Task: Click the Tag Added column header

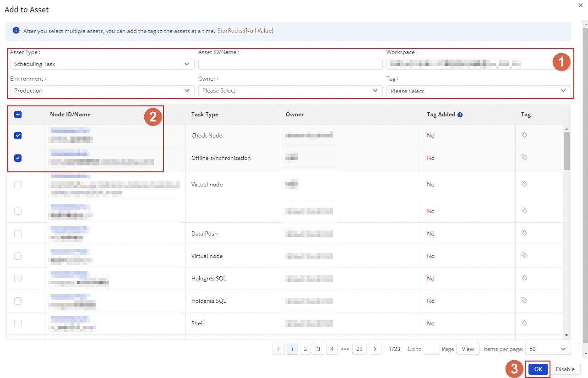Action: tap(441, 115)
